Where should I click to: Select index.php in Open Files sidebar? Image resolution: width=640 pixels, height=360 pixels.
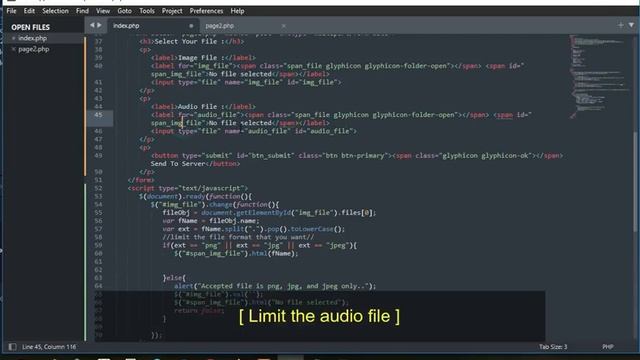pos(32,38)
